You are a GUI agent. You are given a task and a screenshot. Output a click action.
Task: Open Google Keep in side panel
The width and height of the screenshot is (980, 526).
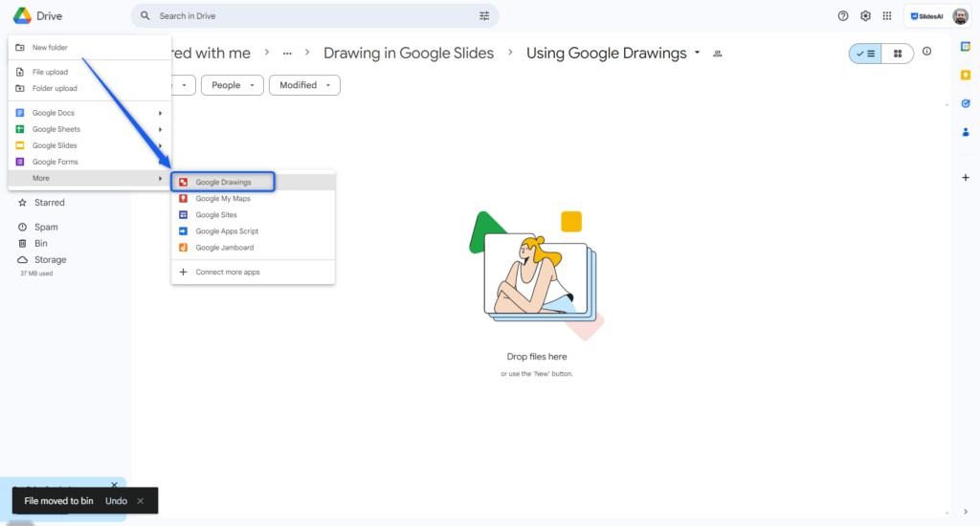(966, 75)
